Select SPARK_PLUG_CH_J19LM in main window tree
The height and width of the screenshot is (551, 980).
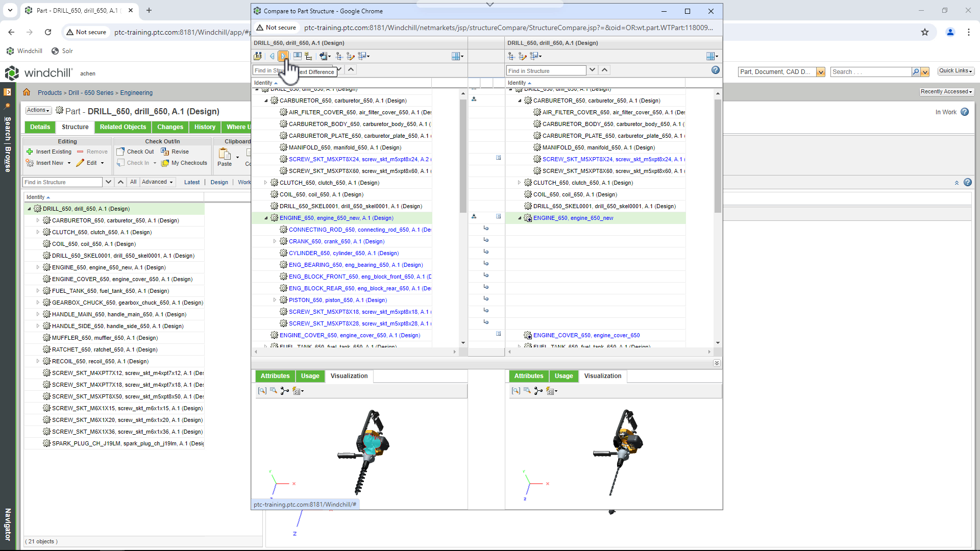pyautogui.click(x=128, y=443)
